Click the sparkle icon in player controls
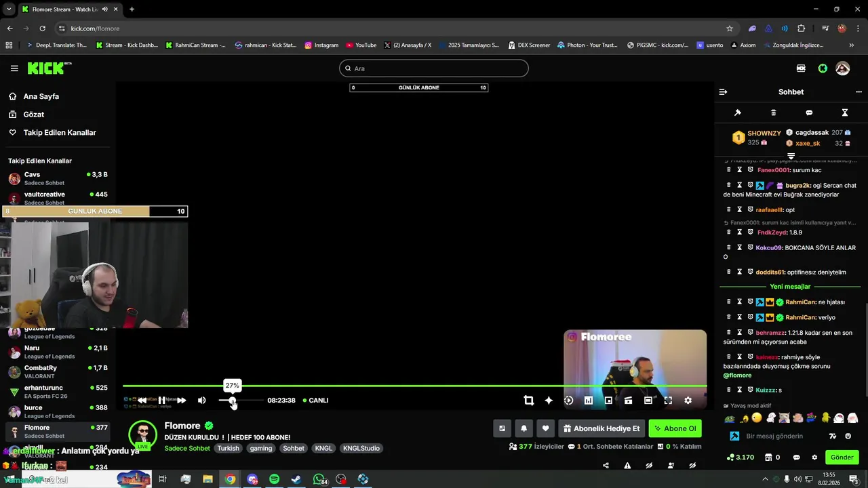The image size is (868, 488). [549, 401]
